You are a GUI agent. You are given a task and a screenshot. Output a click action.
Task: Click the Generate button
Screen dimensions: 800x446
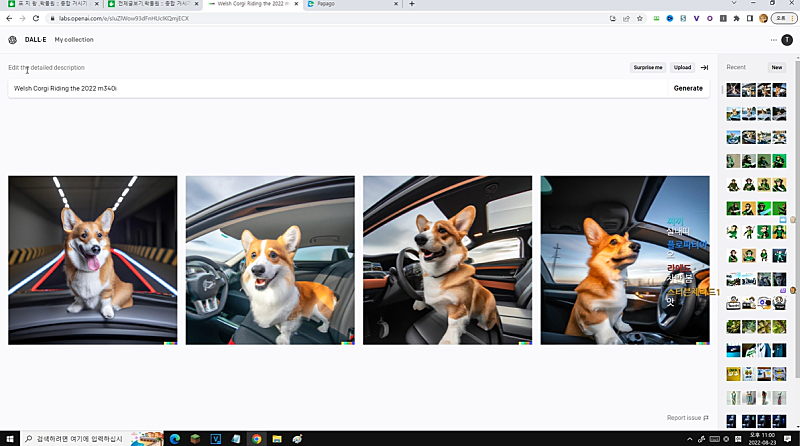tap(688, 88)
